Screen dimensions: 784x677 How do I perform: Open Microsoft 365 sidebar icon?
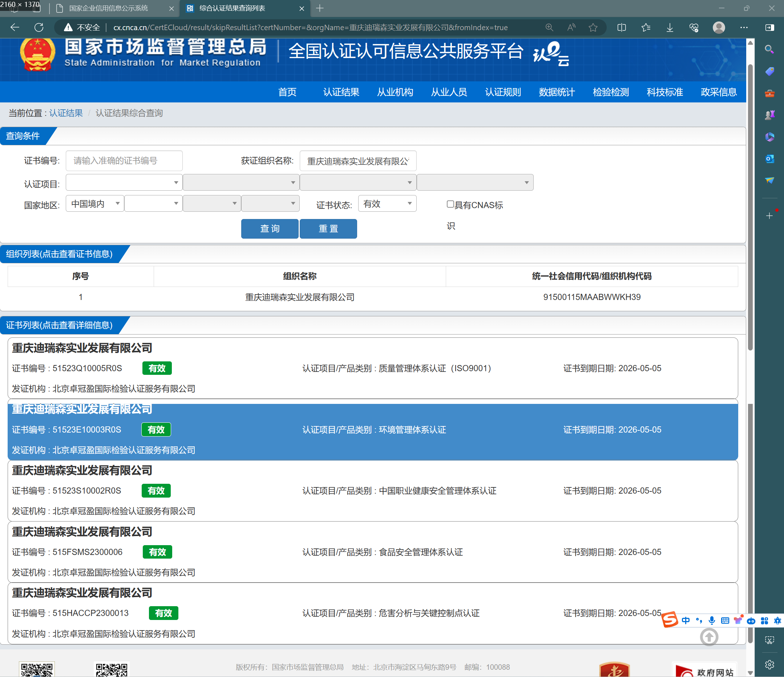click(769, 137)
